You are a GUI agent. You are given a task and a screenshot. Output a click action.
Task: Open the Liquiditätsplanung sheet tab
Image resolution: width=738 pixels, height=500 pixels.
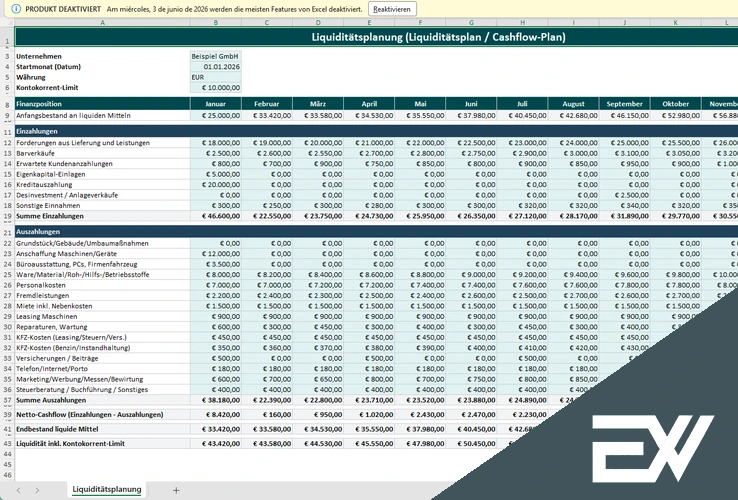point(107,490)
